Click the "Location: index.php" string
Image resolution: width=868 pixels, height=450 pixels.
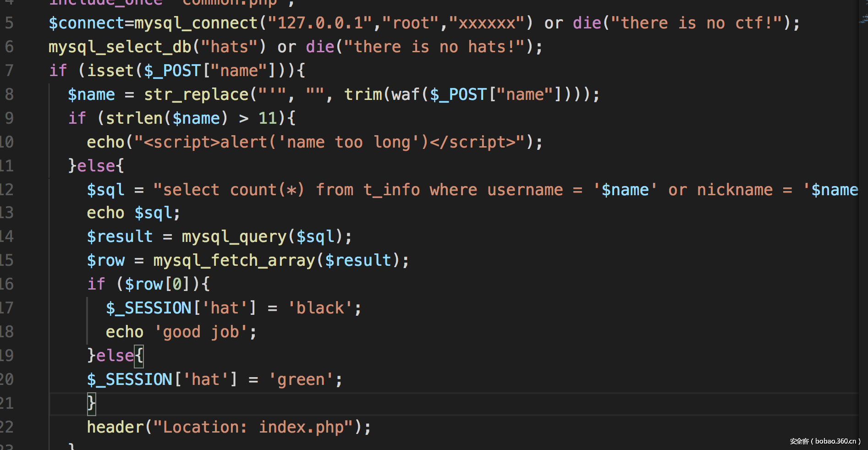pos(253,428)
